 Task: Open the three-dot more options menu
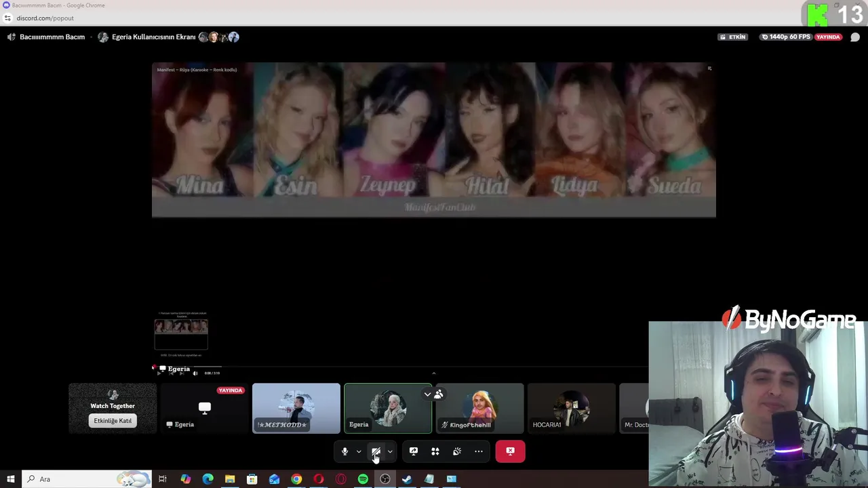coord(479,451)
